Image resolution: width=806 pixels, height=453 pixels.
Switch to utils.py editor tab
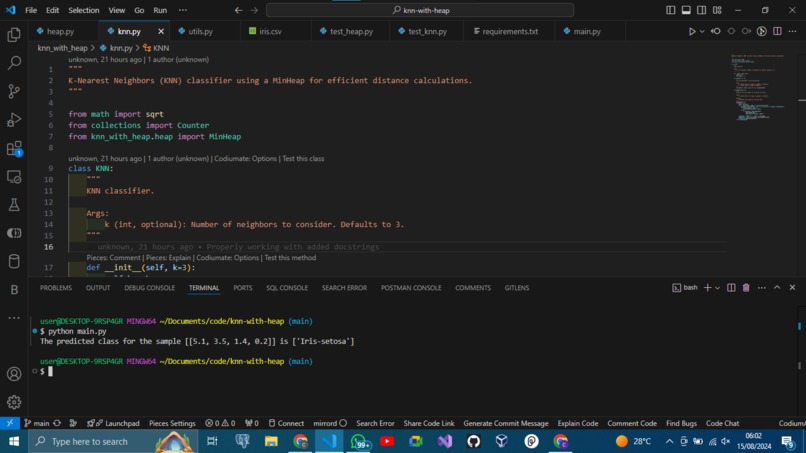pos(200,31)
